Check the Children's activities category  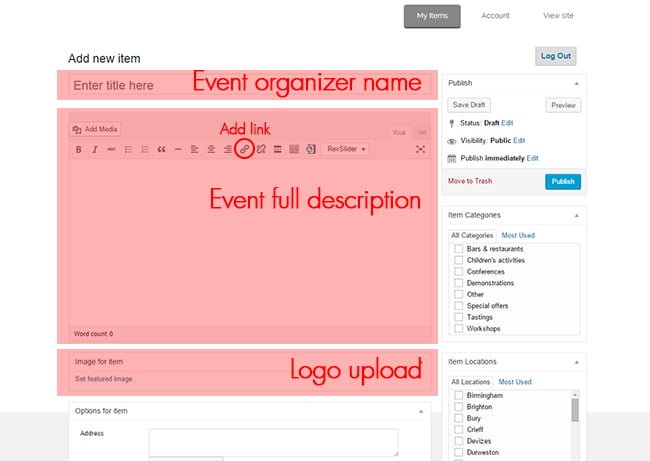[458, 260]
